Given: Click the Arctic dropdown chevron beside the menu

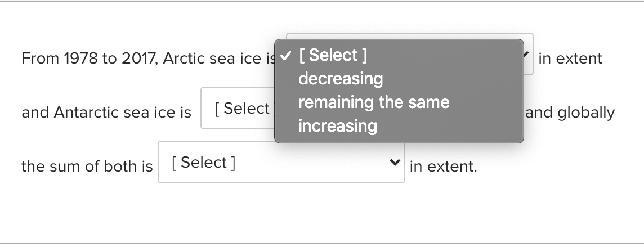Looking at the screenshot, I should tap(527, 55).
